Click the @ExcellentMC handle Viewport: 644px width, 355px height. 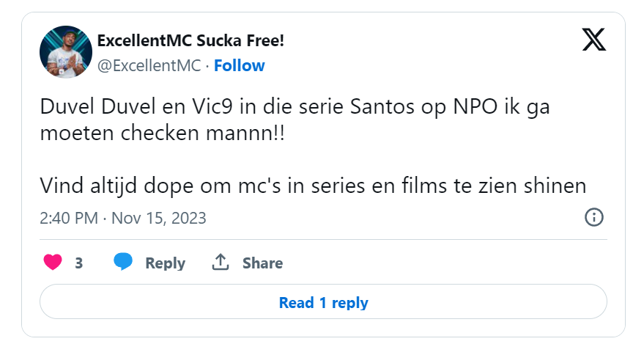(149, 65)
